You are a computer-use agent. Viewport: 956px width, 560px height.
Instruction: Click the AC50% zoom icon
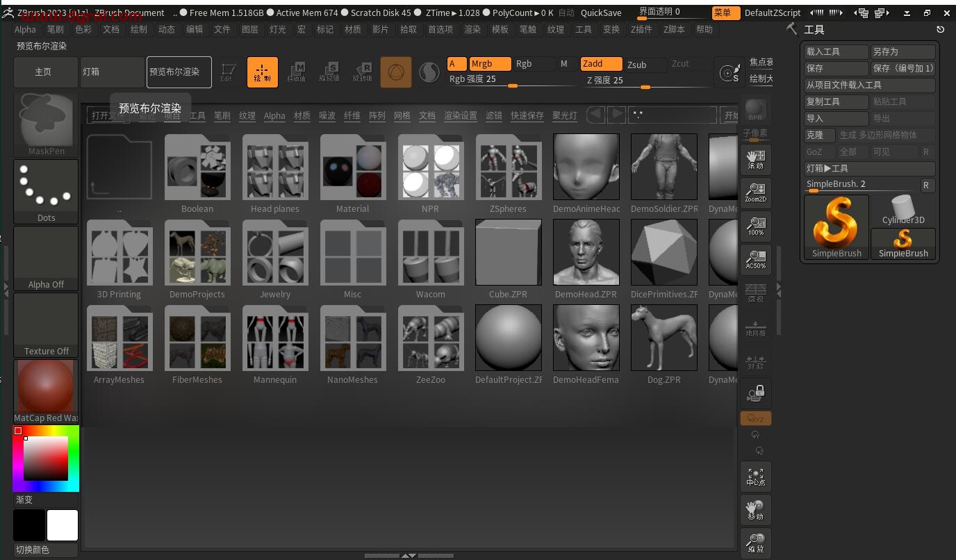tap(755, 260)
